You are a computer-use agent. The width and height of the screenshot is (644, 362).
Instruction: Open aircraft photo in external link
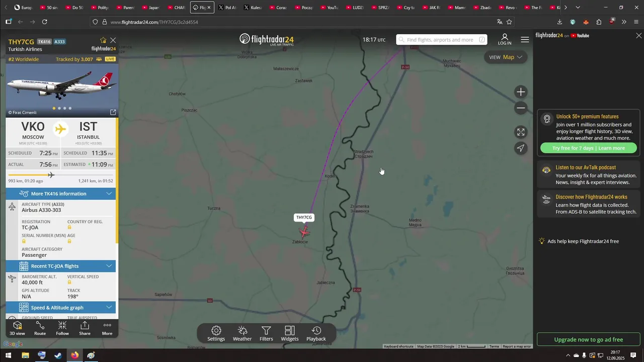click(113, 112)
